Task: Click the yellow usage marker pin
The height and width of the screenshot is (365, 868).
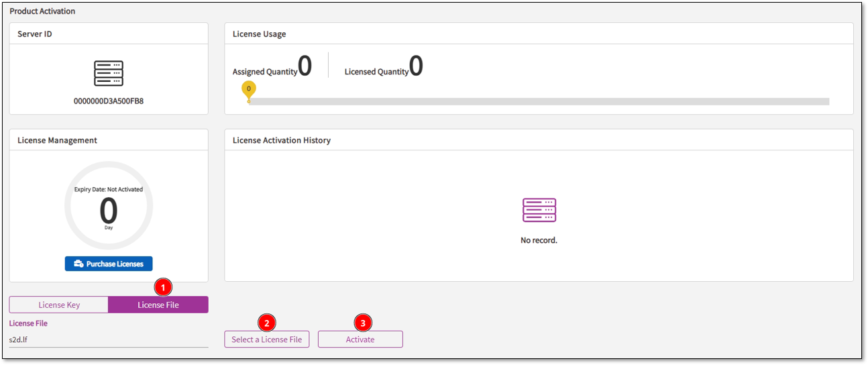Action: click(x=249, y=91)
